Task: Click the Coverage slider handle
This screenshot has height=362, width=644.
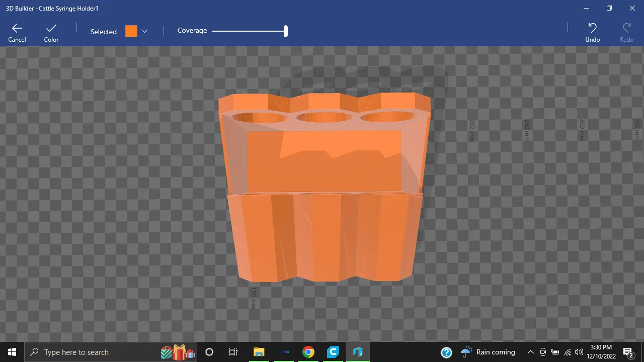Action: [x=286, y=31]
